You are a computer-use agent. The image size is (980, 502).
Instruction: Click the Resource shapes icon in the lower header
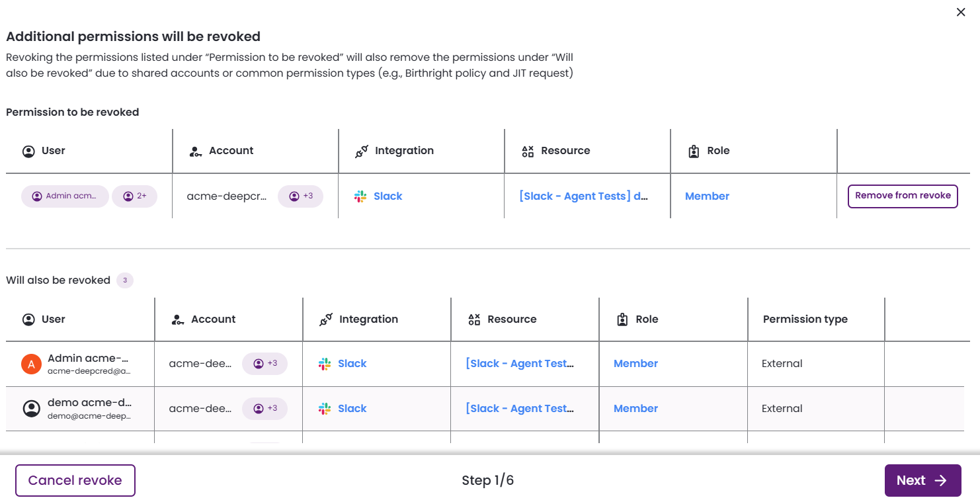pyautogui.click(x=474, y=319)
